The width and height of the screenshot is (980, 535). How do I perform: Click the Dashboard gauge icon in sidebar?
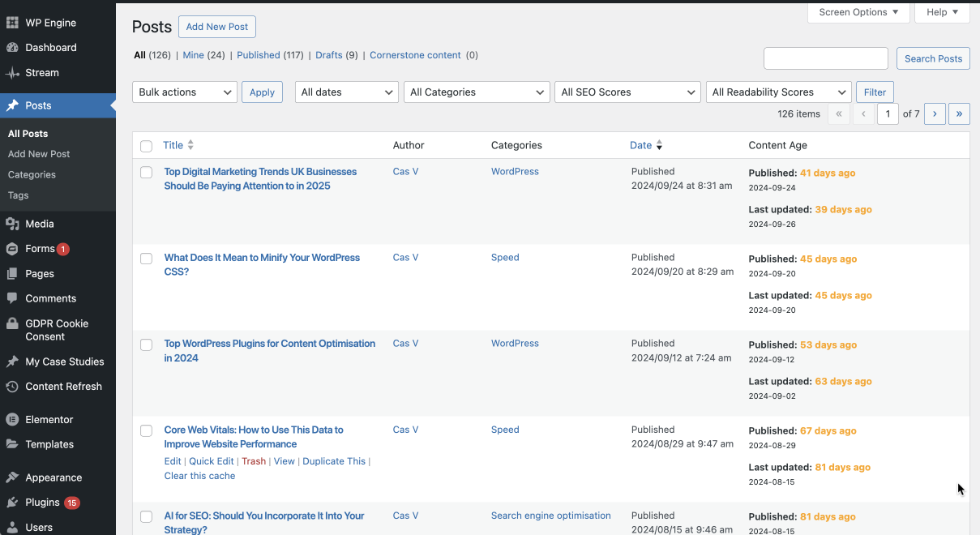tap(12, 48)
